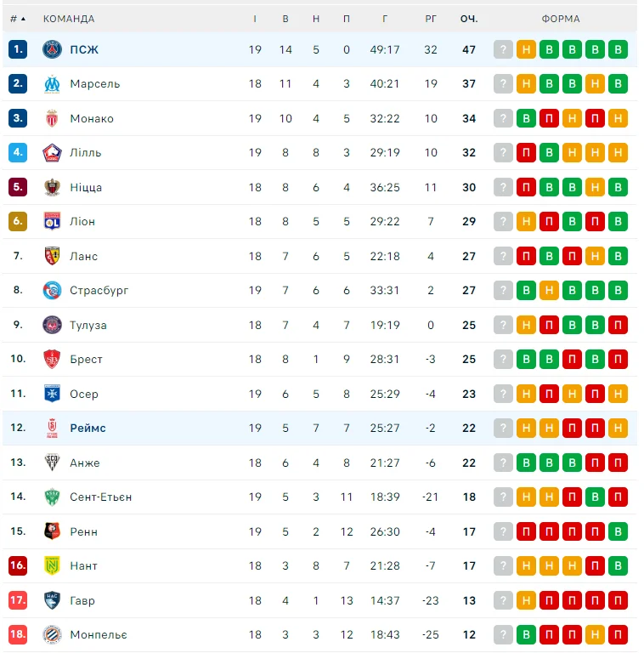Click the Lyon club crest
The width and height of the screenshot is (644, 653).
tap(53, 222)
